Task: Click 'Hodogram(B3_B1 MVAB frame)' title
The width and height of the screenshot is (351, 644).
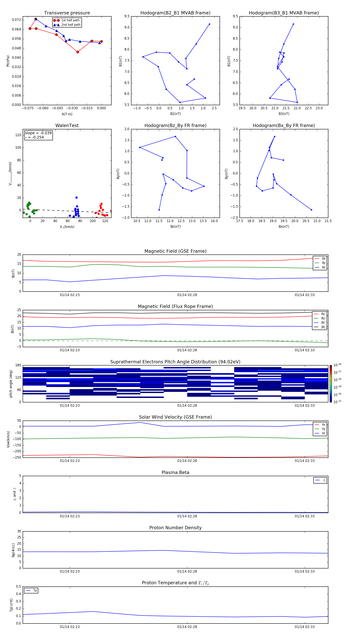Action: tap(284, 13)
